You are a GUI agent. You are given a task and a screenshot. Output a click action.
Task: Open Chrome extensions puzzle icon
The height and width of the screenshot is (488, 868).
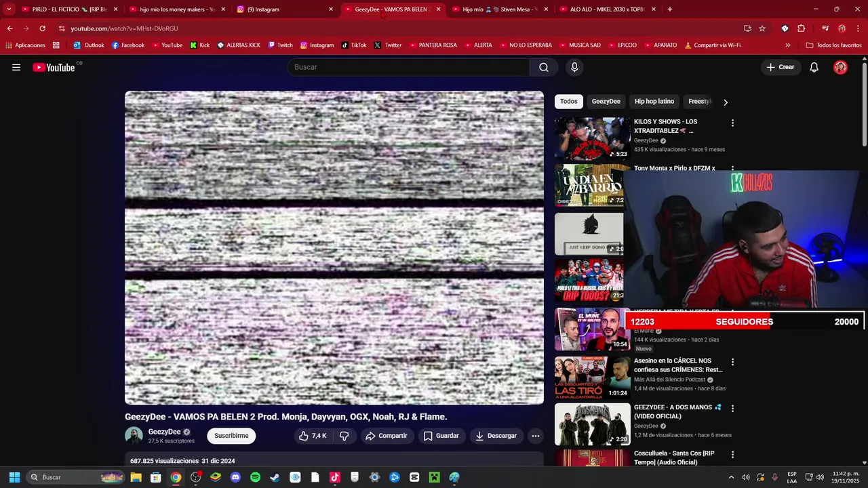click(802, 28)
